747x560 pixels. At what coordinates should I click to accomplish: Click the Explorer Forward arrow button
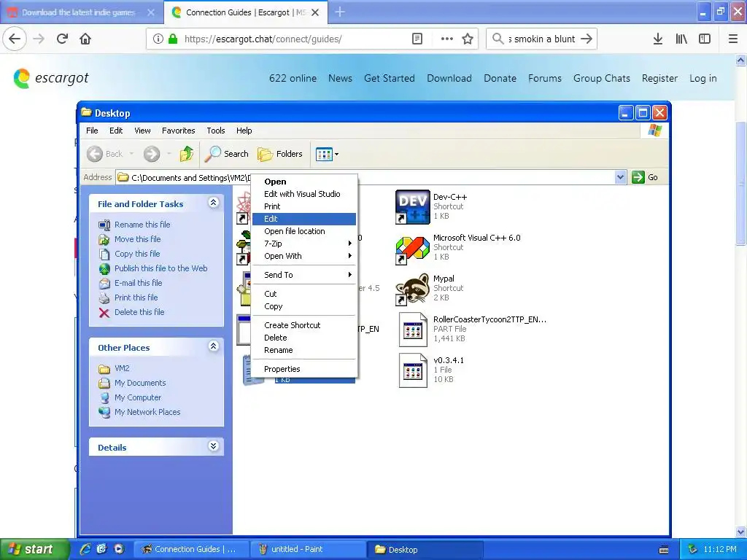[152, 154]
